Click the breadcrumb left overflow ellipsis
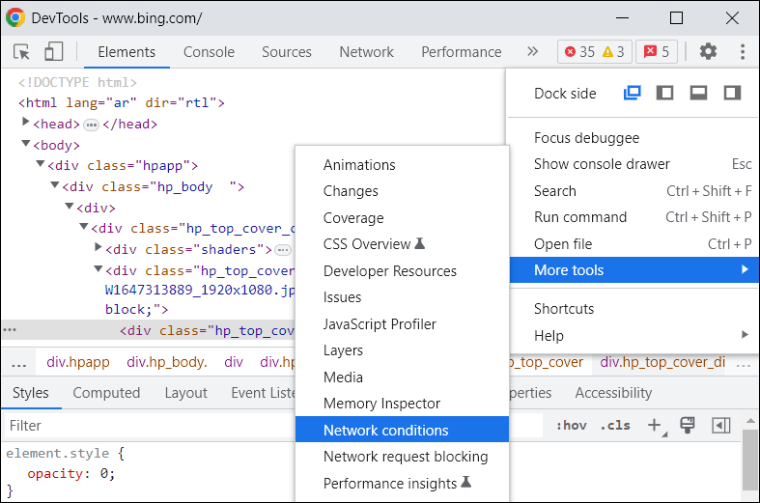The image size is (760, 503). 19,363
